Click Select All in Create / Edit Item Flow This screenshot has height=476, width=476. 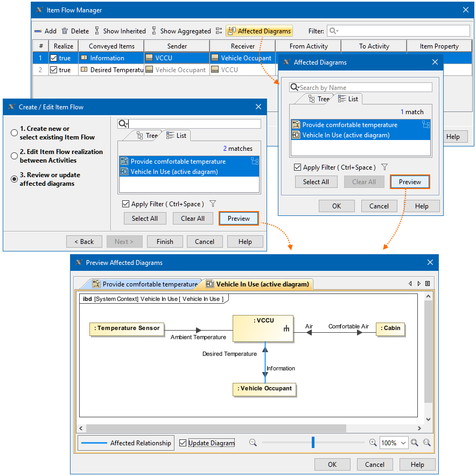[145, 219]
